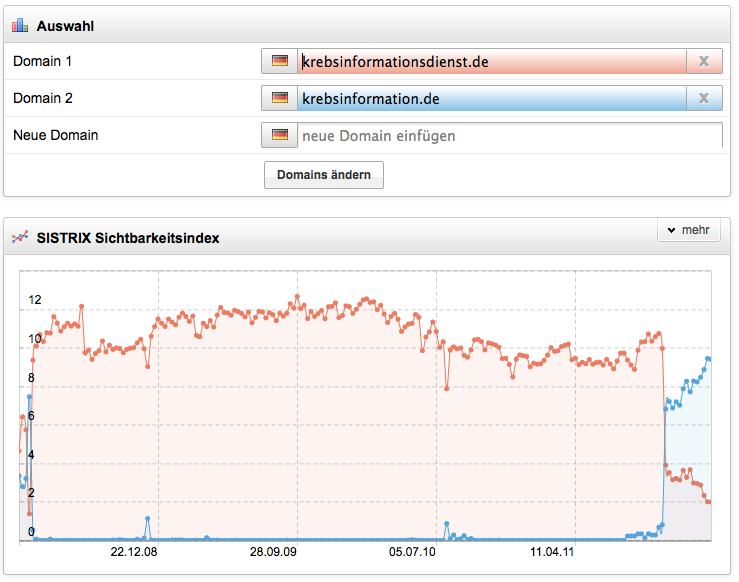Remove krebsinformation.de with its X button
This screenshot has width=739, height=582.
(x=703, y=98)
